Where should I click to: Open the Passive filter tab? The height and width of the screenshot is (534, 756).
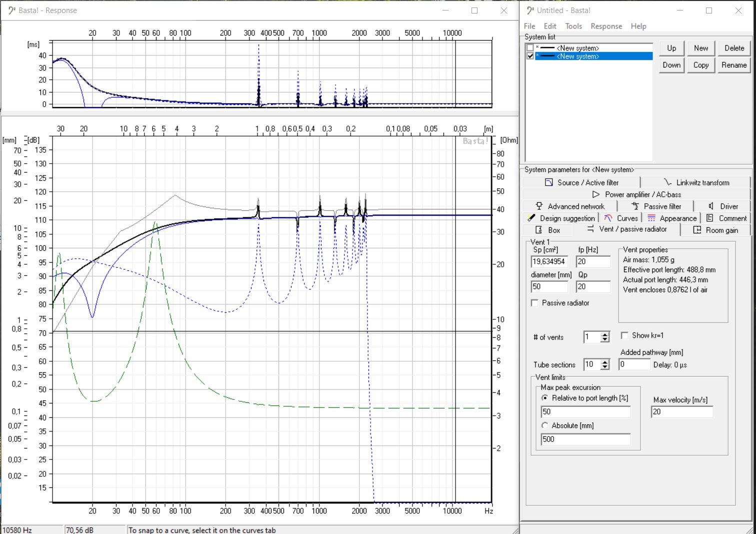656,206
